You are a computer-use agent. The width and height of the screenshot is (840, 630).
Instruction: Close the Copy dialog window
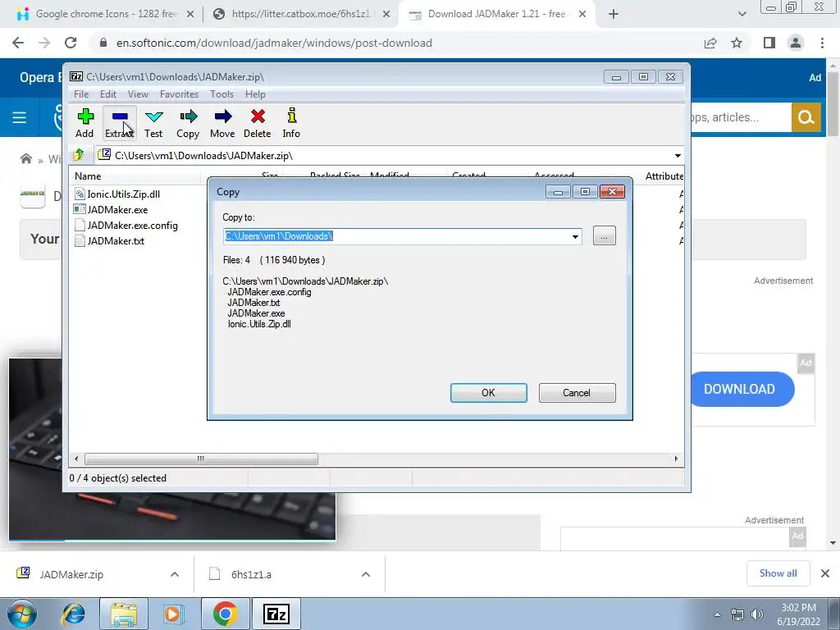[612, 192]
